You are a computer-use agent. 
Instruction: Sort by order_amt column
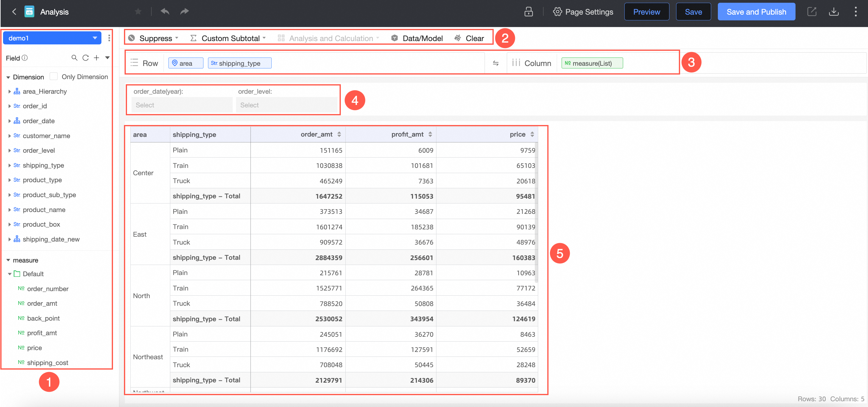(x=339, y=134)
